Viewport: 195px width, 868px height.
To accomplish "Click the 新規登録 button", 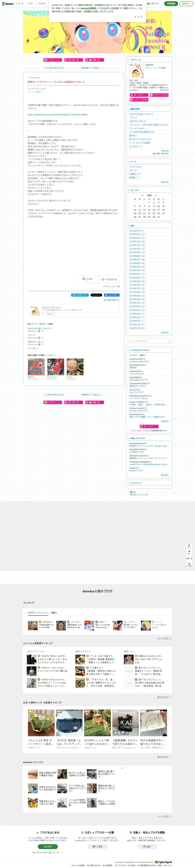I will (x=171, y=3).
